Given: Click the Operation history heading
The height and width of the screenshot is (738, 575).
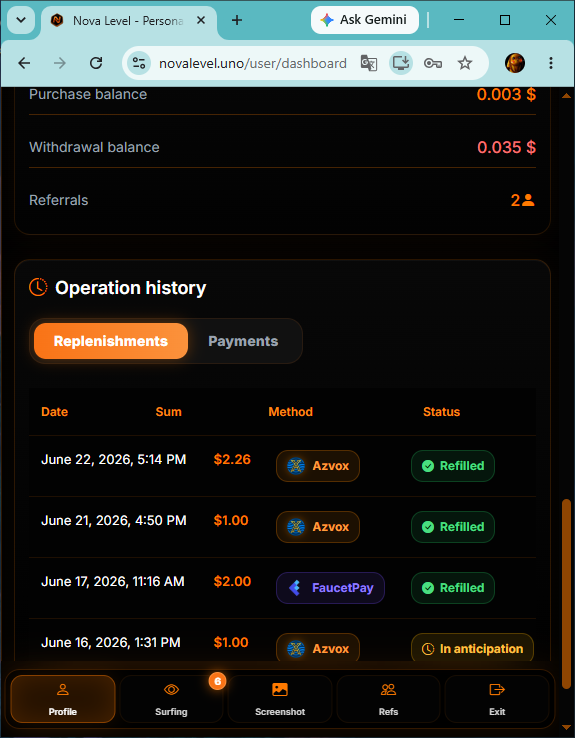Looking at the screenshot, I should tap(130, 288).
